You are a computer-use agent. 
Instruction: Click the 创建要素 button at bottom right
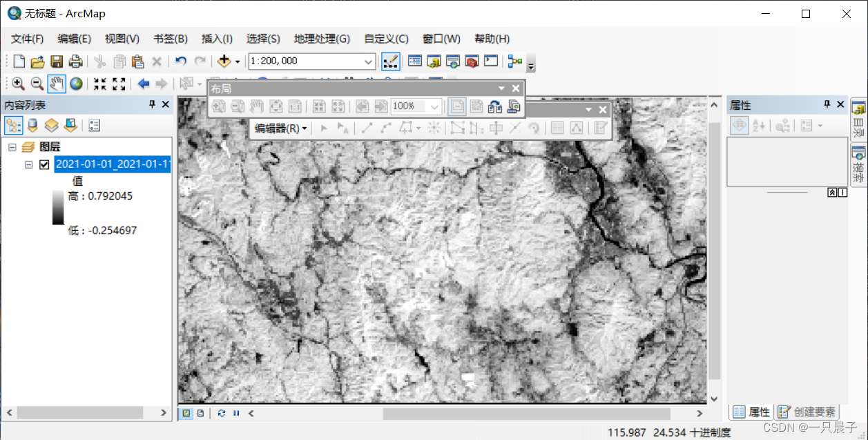(x=807, y=411)
